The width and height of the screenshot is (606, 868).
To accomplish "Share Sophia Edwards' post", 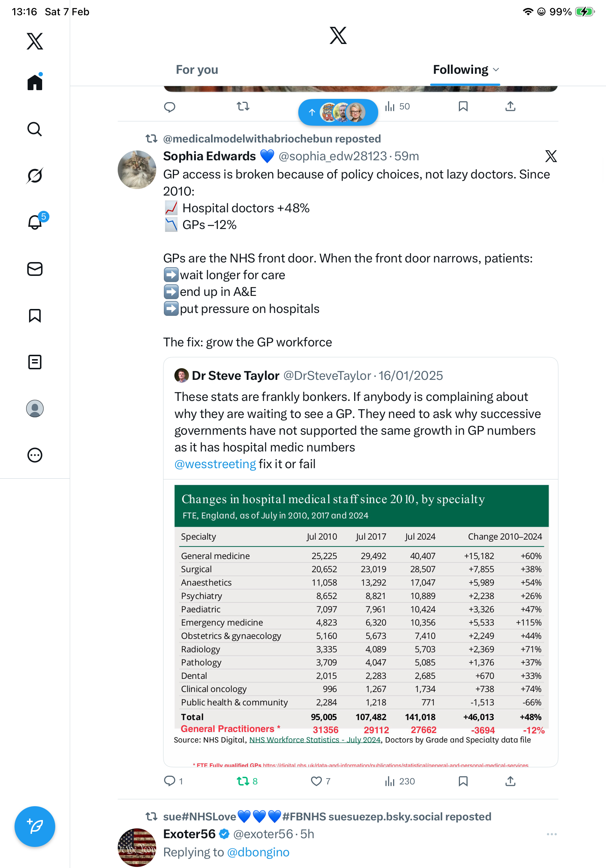I will coord(510,781).
